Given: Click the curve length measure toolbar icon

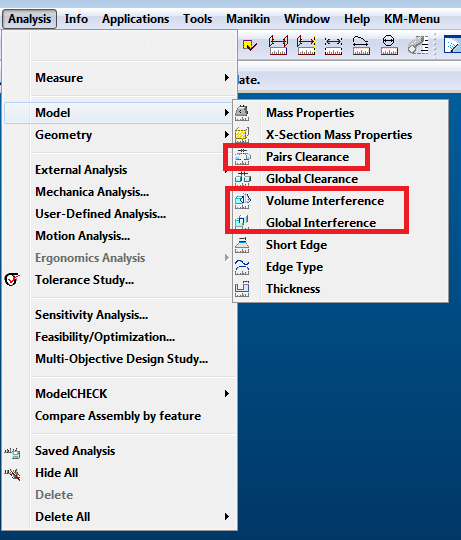Looking at the screenshot, I should pyautogui.click(x=361, y=45).
